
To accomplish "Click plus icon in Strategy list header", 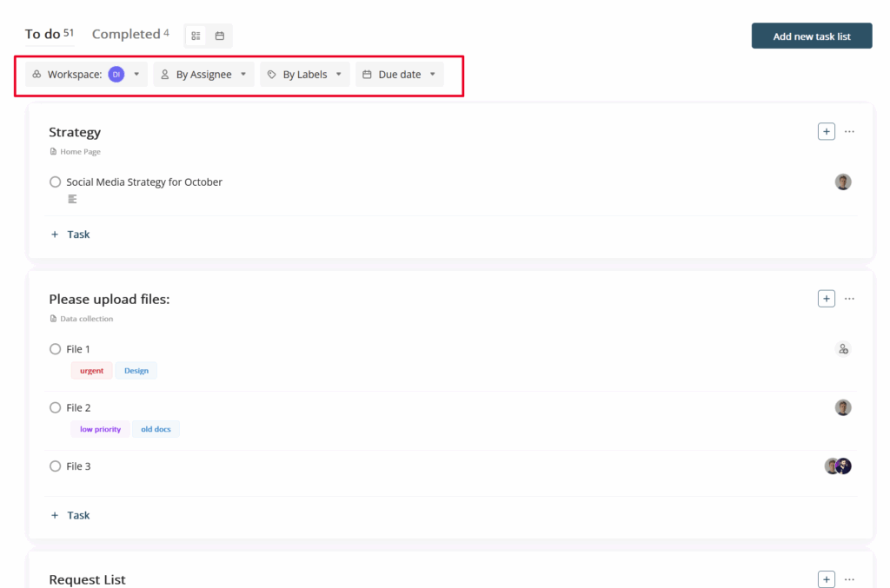I will pyautogui.click(x=826, y=131).
